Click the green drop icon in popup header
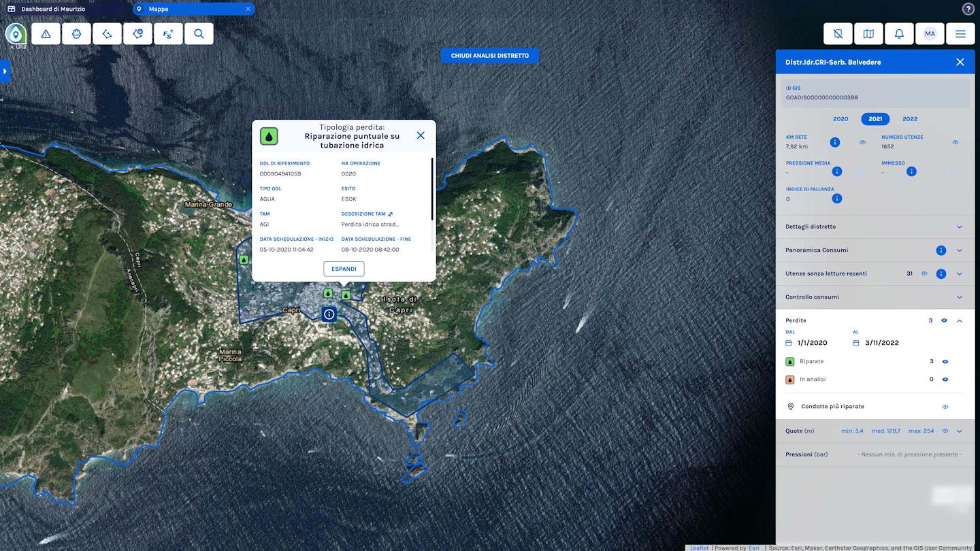 269,136
